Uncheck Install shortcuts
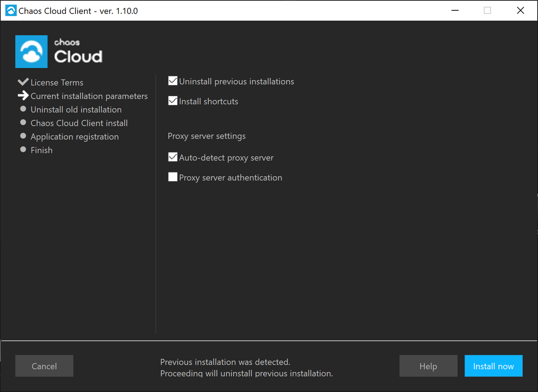The image size is (538, 392). 172,100
